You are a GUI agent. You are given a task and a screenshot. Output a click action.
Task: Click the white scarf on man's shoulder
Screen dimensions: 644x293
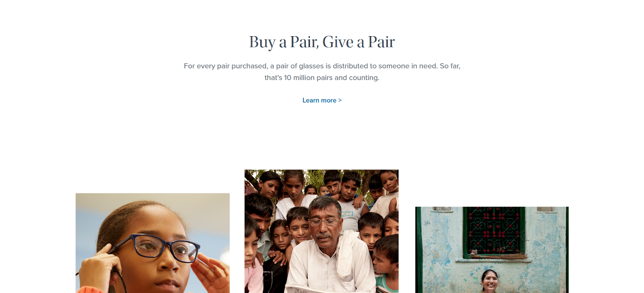coord(347,254)
